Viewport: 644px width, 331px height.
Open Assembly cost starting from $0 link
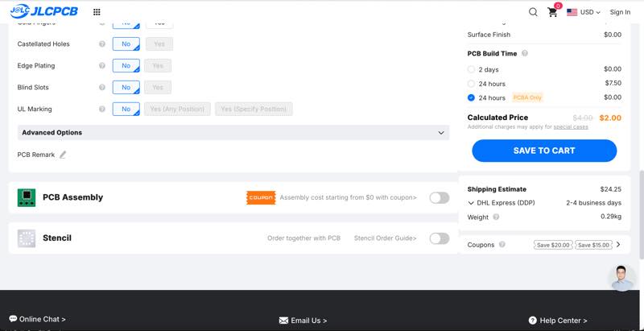coord(348,197)
